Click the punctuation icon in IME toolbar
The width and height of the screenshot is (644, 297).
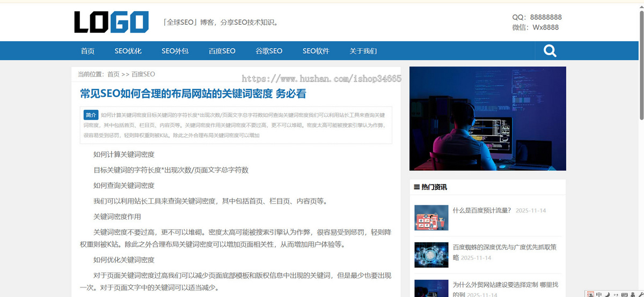616,294
